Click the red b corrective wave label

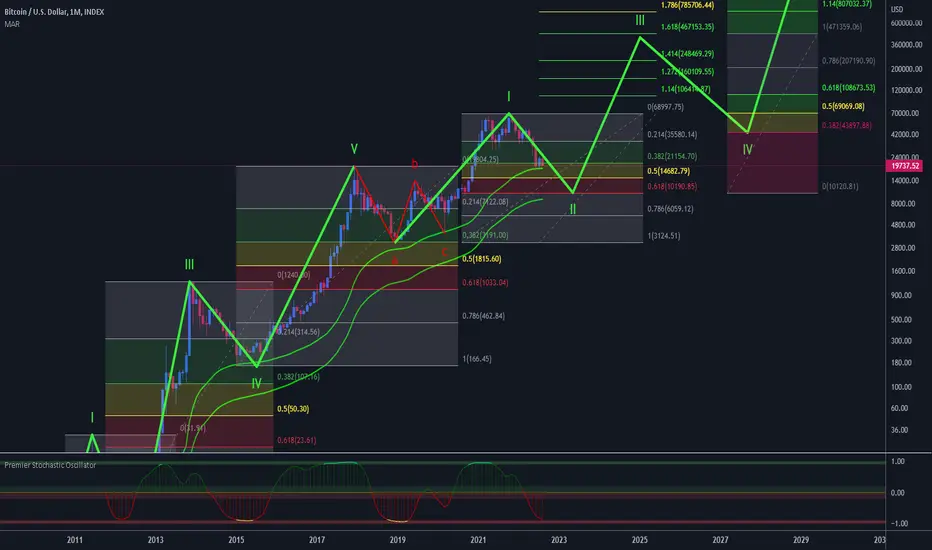[414, 164]
